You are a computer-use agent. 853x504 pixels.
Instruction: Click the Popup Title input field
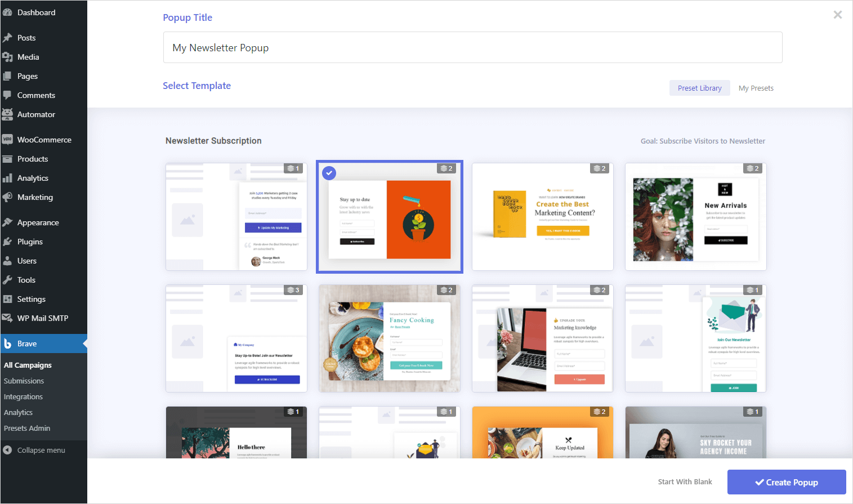(472, 47)
